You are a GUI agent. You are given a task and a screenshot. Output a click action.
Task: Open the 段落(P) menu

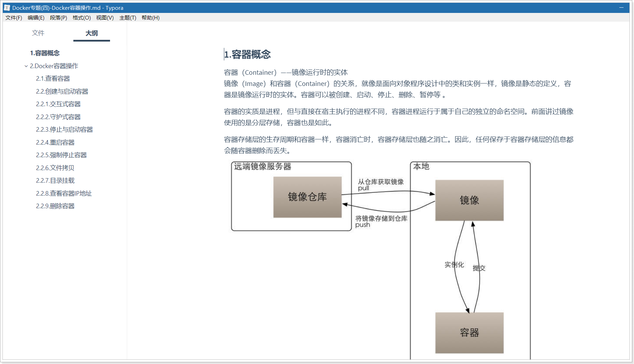(58, 17)
